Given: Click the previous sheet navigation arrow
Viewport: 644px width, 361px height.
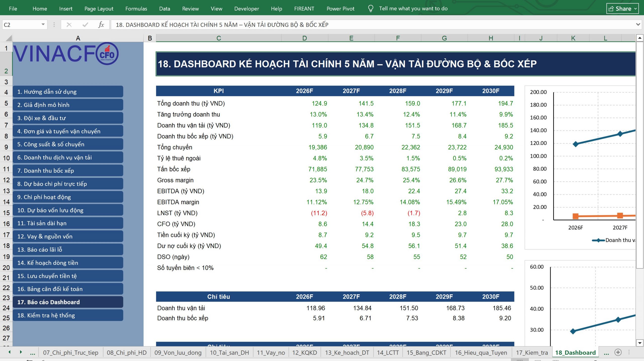Looking at the screenshot, I should pos(10,352).
